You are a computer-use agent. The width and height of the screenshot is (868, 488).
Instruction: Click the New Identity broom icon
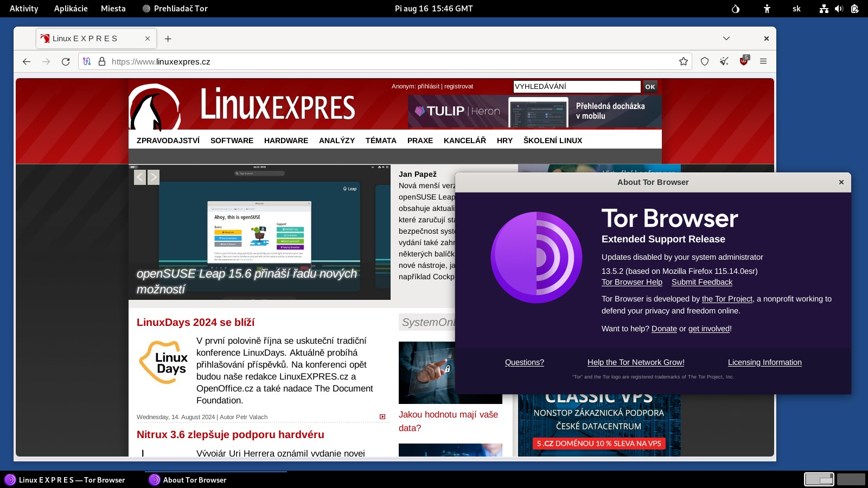click(724, 62)
